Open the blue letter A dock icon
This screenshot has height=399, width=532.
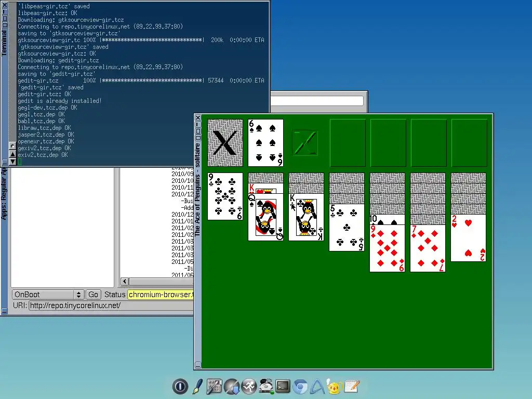pyautogui.click(x=317, y=387)
